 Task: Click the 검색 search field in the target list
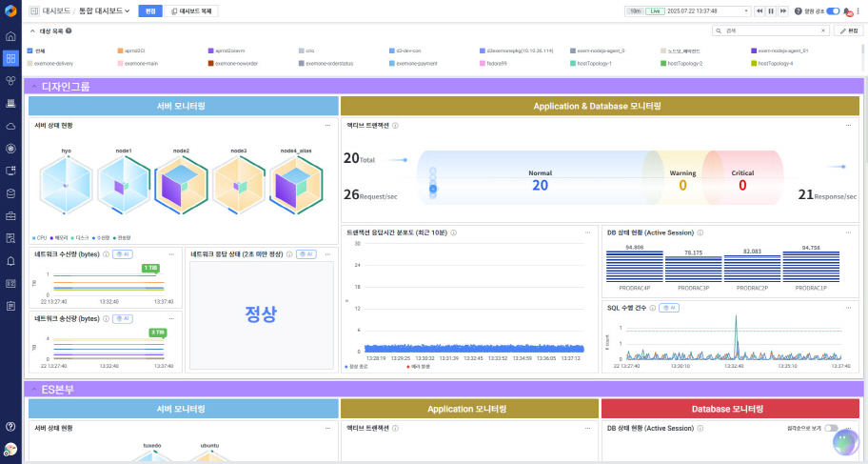[770, 31]
